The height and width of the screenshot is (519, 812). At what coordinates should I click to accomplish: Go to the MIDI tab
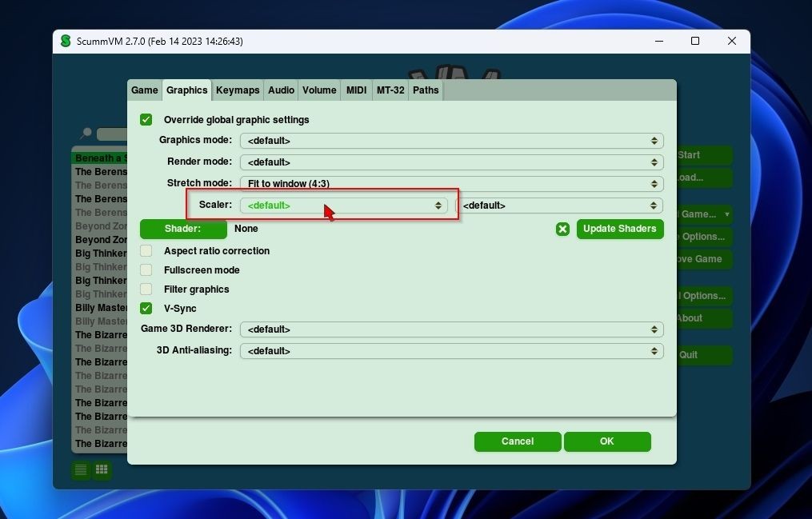click(x=356, y=90)
